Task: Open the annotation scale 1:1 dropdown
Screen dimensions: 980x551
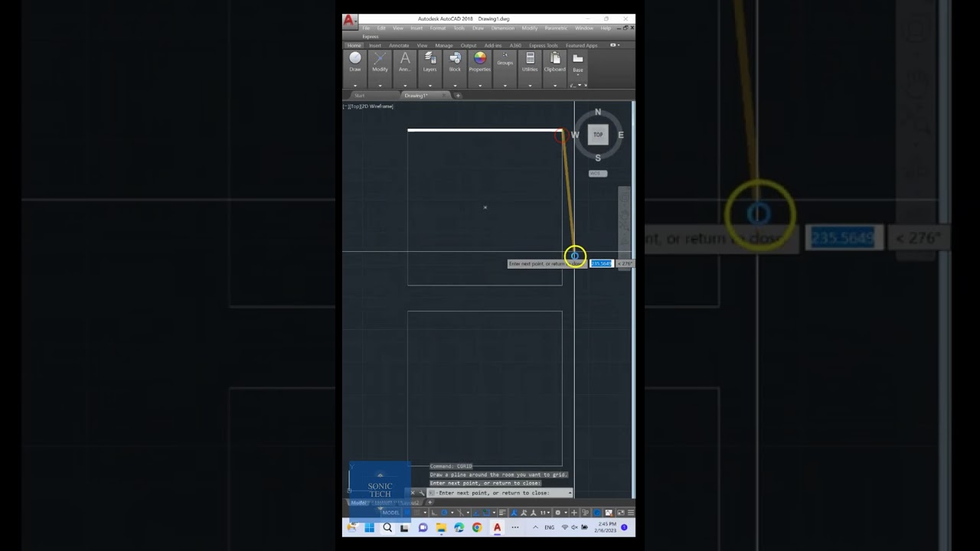Action: [544, 513]
